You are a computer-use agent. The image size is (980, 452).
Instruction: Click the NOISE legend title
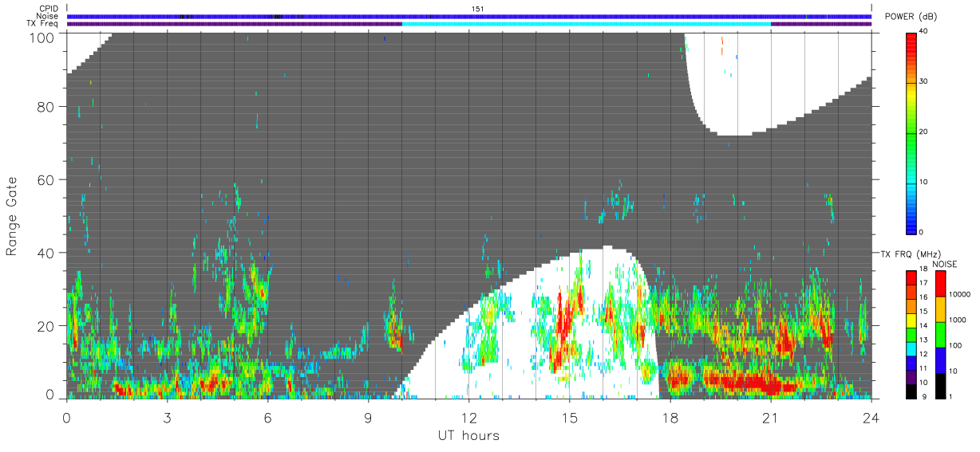click(x=945, y=263)
